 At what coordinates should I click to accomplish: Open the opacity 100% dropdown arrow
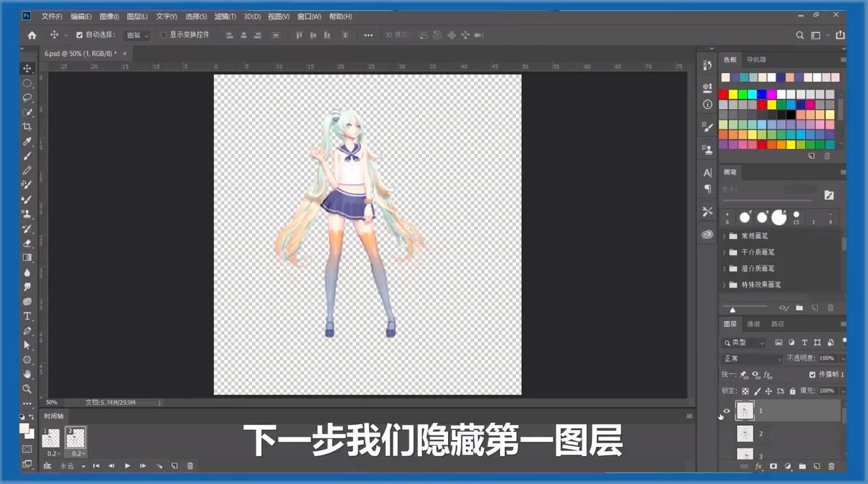[842, 359]
